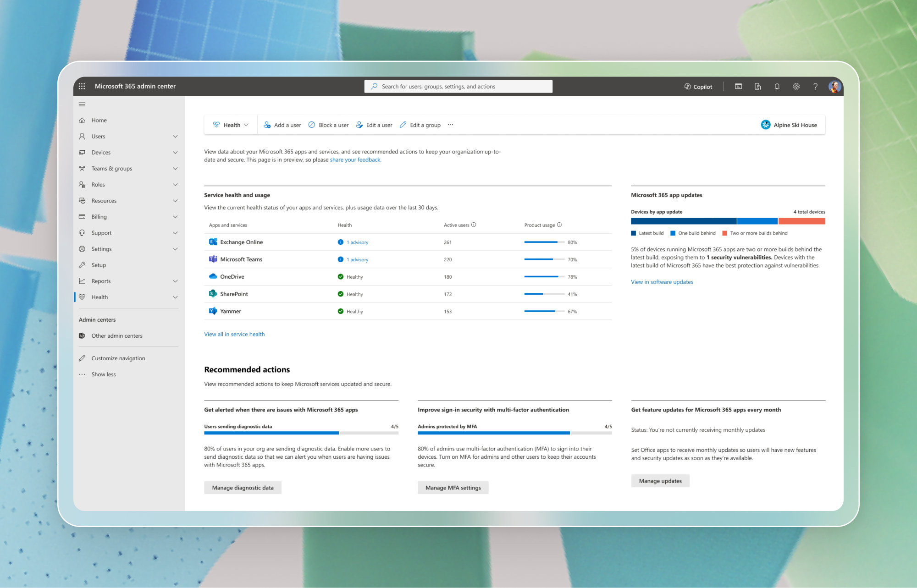This screenshot has width=917, height=588.
Task: Click the Copilot button
Action: [698, 87]
